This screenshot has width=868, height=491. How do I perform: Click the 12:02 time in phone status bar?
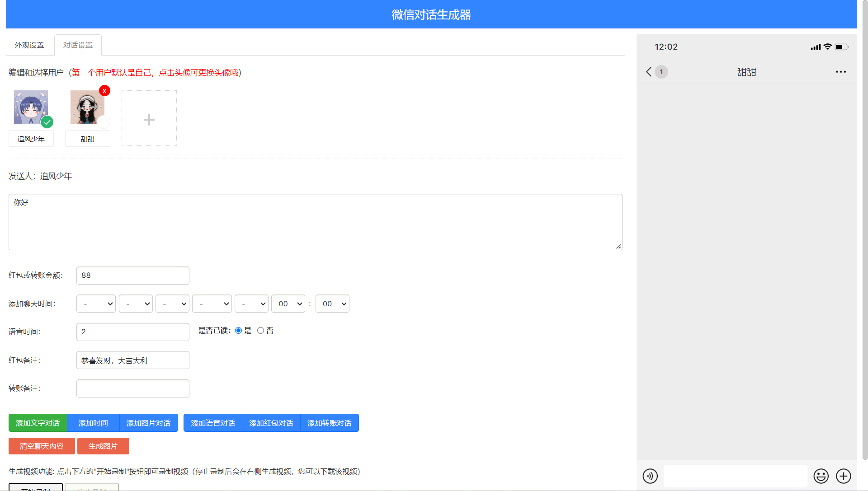666,47
